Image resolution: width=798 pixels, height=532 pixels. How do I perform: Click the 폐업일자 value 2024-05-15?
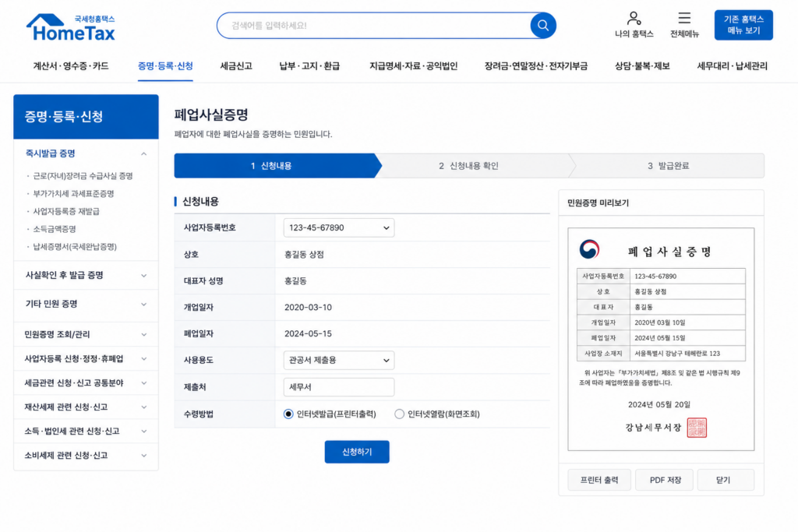point(308,333)
